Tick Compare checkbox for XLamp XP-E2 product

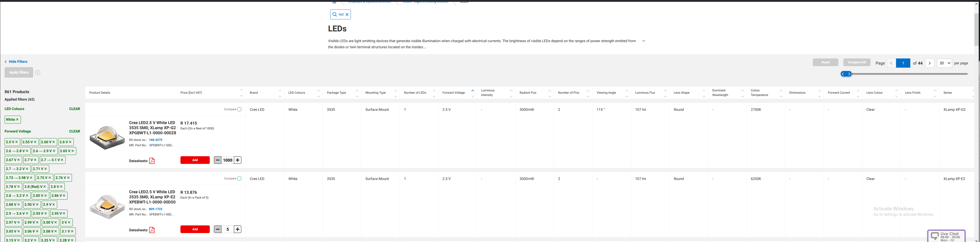click(x=239, y=178)
